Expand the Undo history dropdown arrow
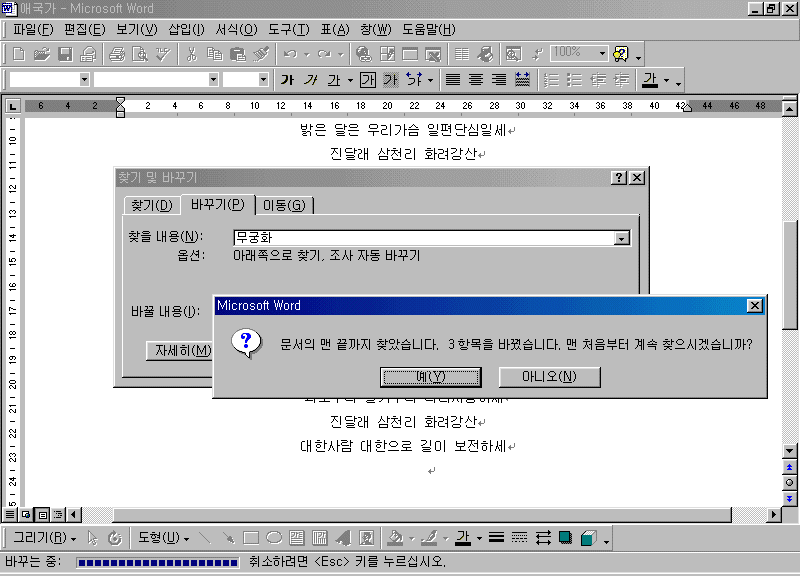Viewport: 800px width, 576px height. tap(307, 54)
